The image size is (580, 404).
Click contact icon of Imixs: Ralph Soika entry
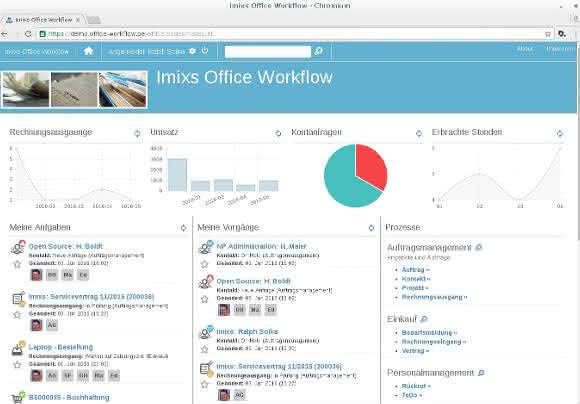click(206, 332)
